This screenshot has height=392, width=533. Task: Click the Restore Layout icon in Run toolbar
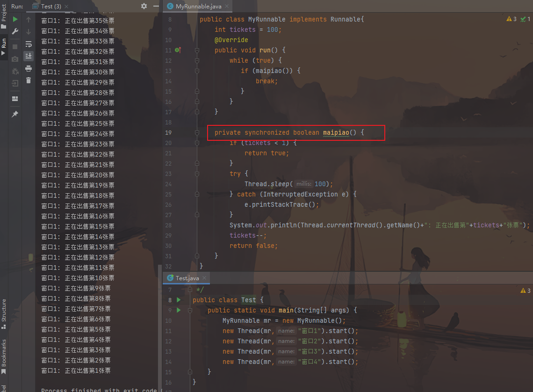coord(15,99)
